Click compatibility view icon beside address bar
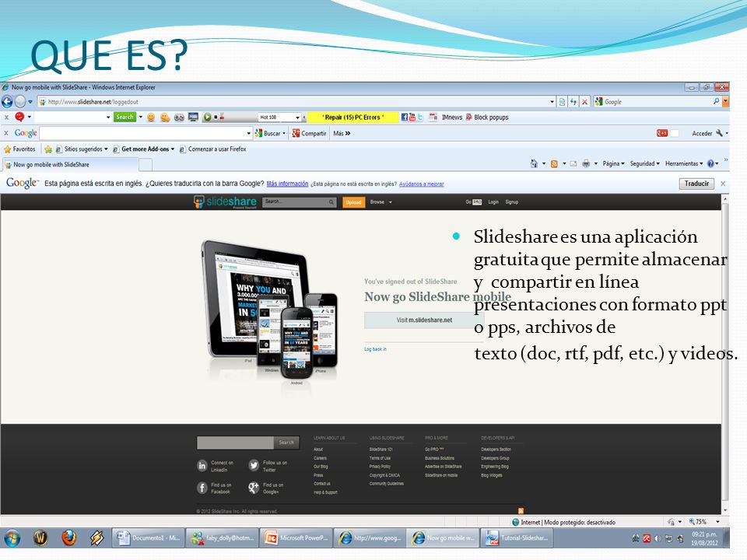 563,102
